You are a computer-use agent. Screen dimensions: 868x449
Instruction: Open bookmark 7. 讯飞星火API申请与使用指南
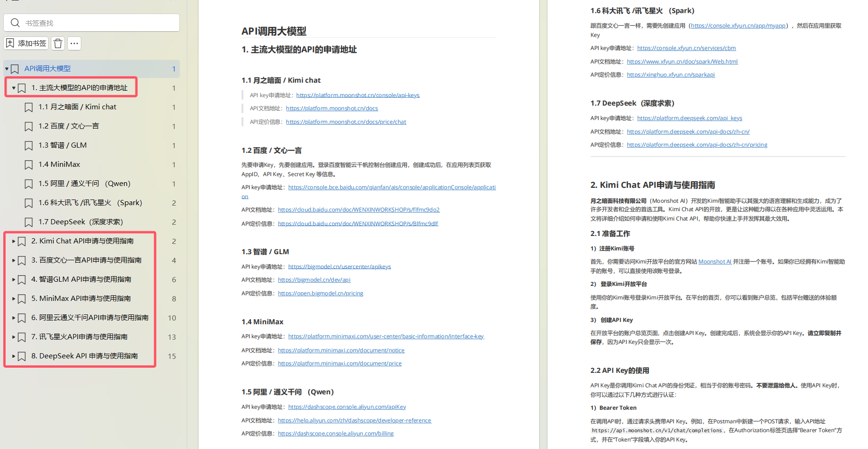coord(79,337)
